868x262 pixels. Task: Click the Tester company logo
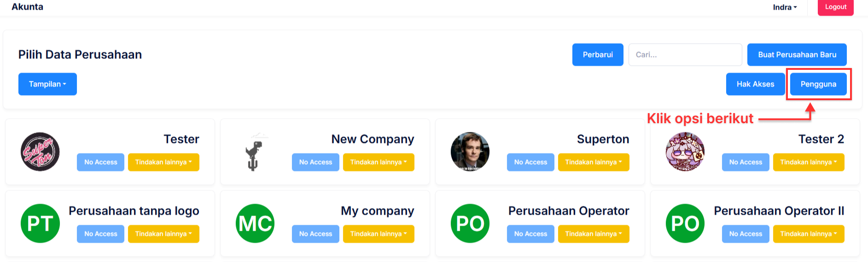point(40,152)
